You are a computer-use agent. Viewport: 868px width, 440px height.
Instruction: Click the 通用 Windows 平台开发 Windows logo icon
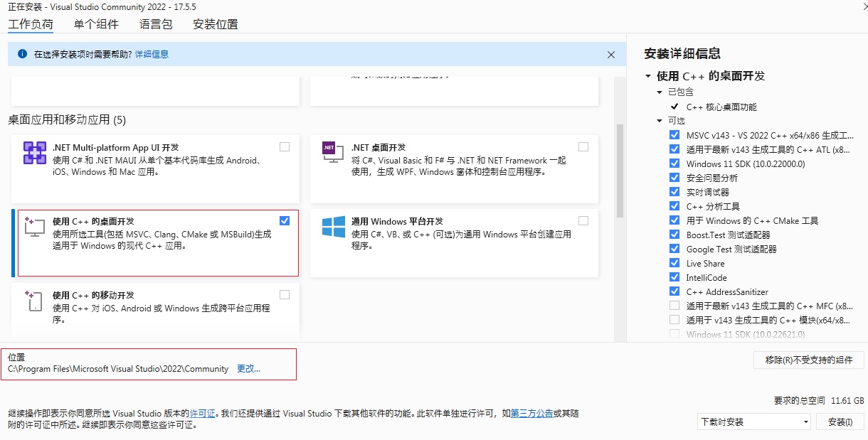[333, 227]
